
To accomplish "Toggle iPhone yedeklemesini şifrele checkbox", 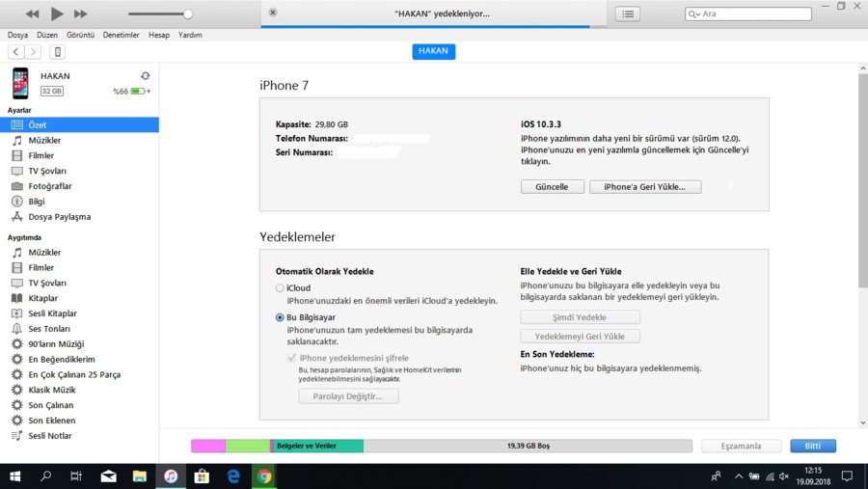I will pos(291,358).
